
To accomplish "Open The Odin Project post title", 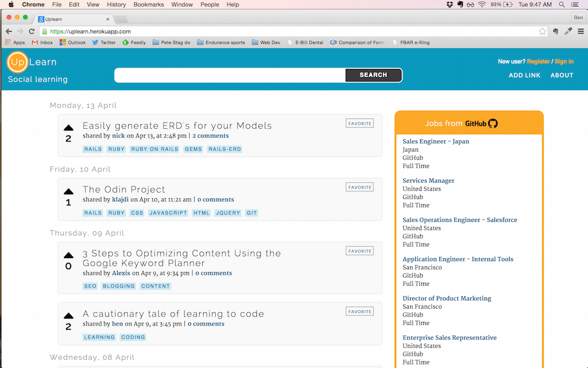I will [124, 189].
